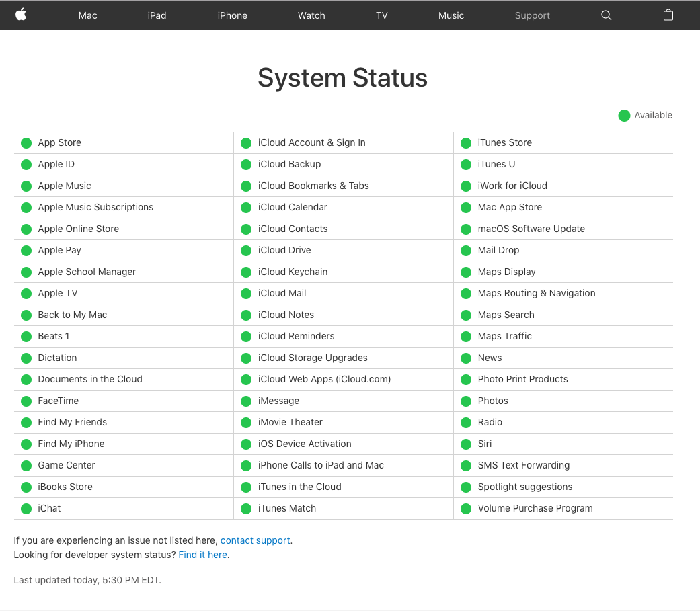Select the iMovie Theater entry
The image size is (700, 611).
tap(290, 422)
